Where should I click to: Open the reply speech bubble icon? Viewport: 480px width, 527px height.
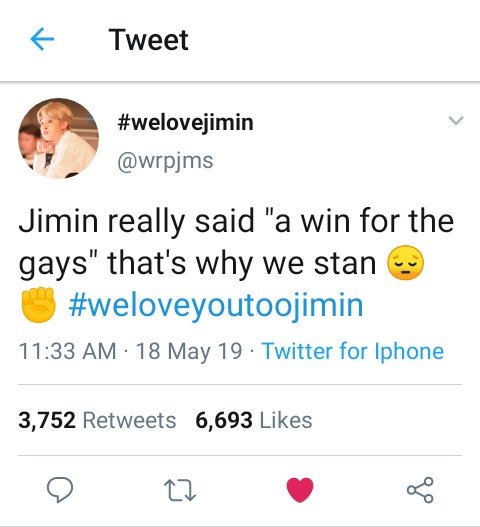pyautogui.click(x=60, y=490)
